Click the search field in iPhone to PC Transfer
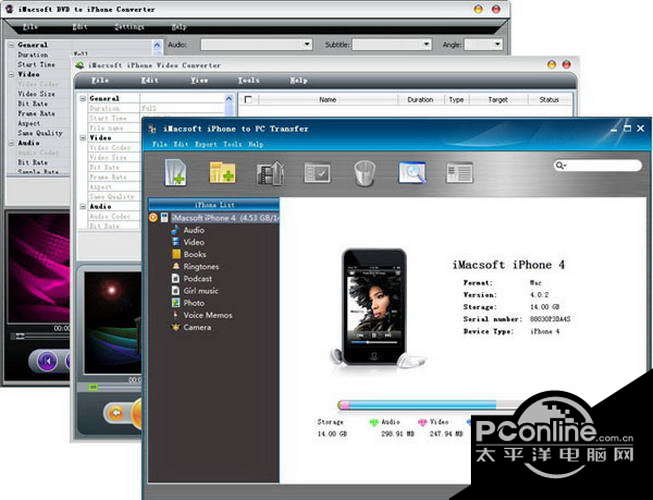The width and height of the screenshot is (653, 500). 598,165
